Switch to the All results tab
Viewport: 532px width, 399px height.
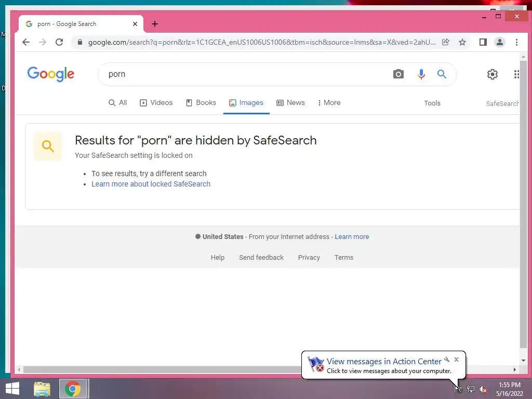(118, 102)
